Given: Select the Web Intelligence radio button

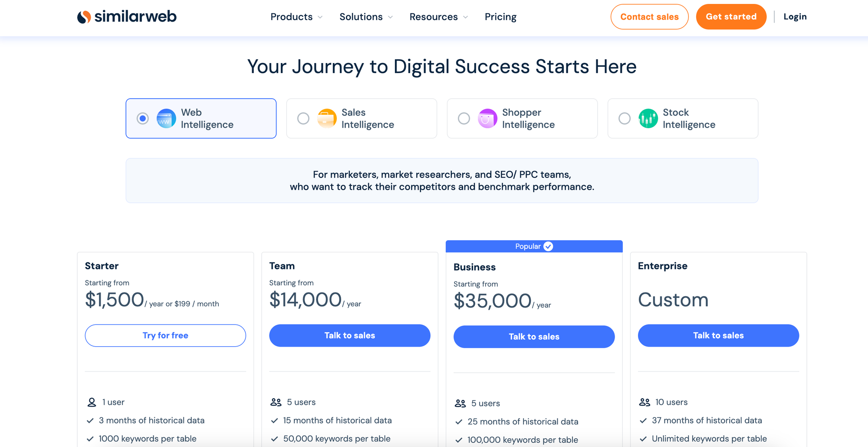Looking at the screenshot, I should click(x=143, y=119).
